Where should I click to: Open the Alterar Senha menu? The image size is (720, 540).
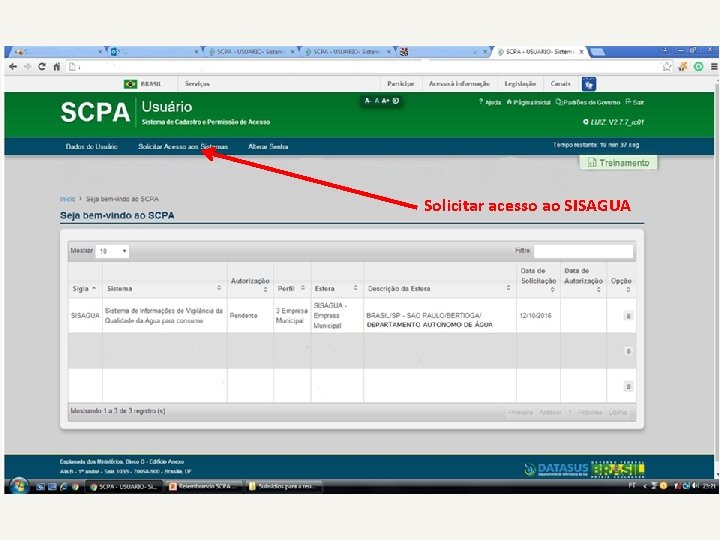click(268, 146)
